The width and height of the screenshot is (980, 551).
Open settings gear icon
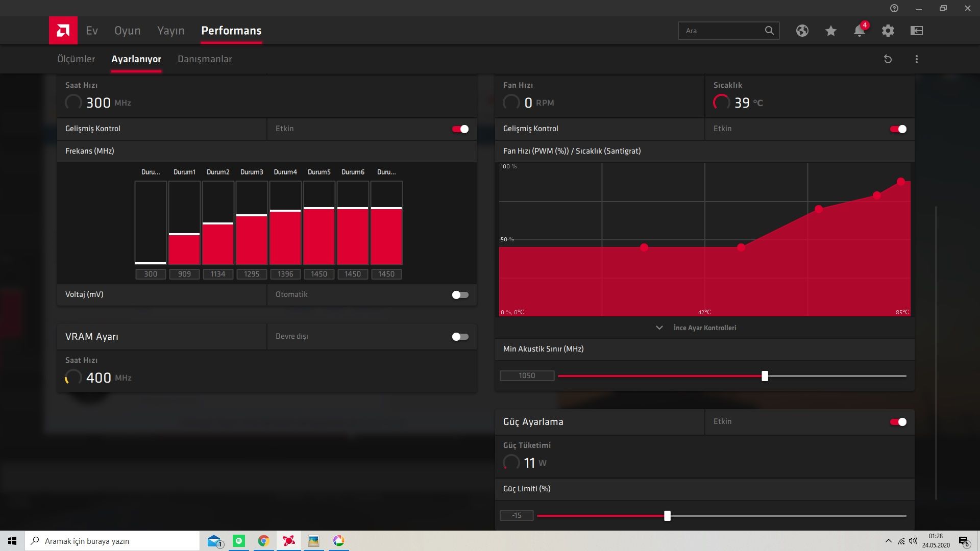tap(888, 31)
